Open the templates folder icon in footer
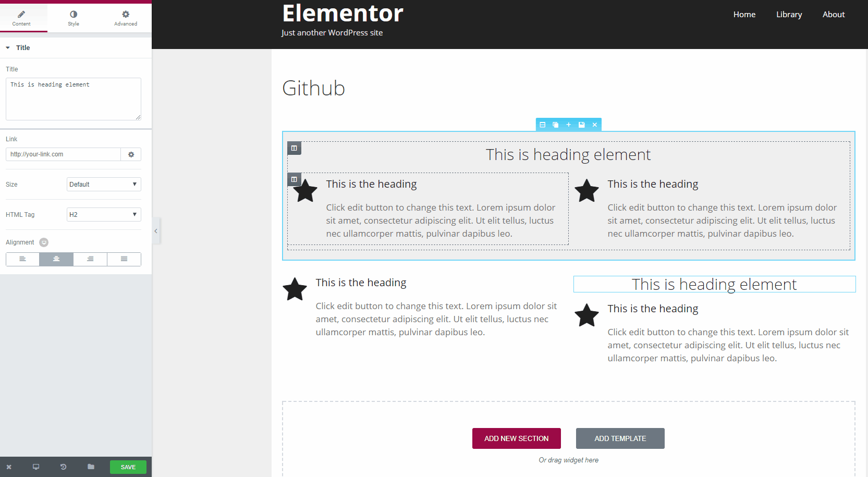 (x=91, y=467)
